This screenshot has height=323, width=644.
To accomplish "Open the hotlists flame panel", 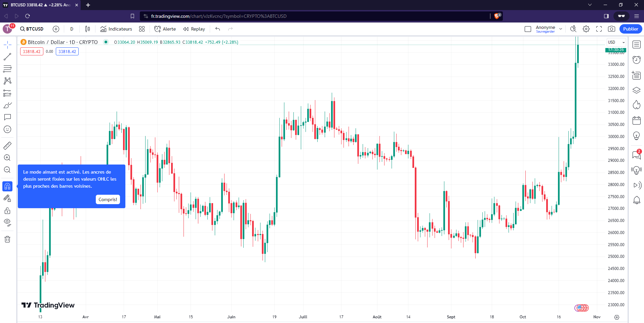I will (x=637, y=105).
